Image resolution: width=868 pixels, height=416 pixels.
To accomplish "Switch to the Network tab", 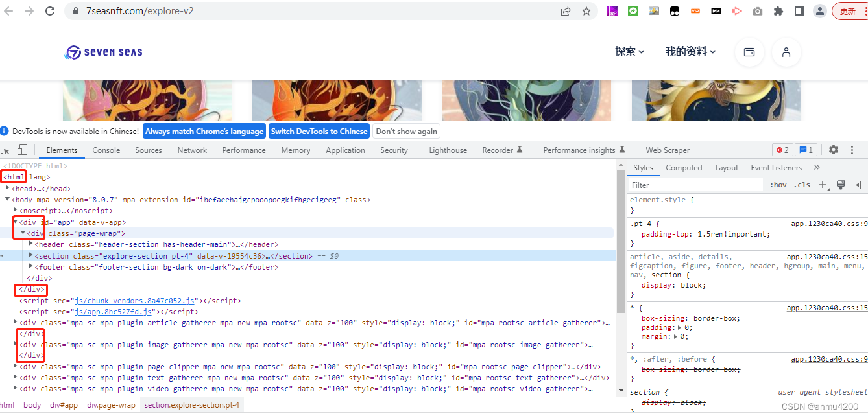I will click(193, 150).
